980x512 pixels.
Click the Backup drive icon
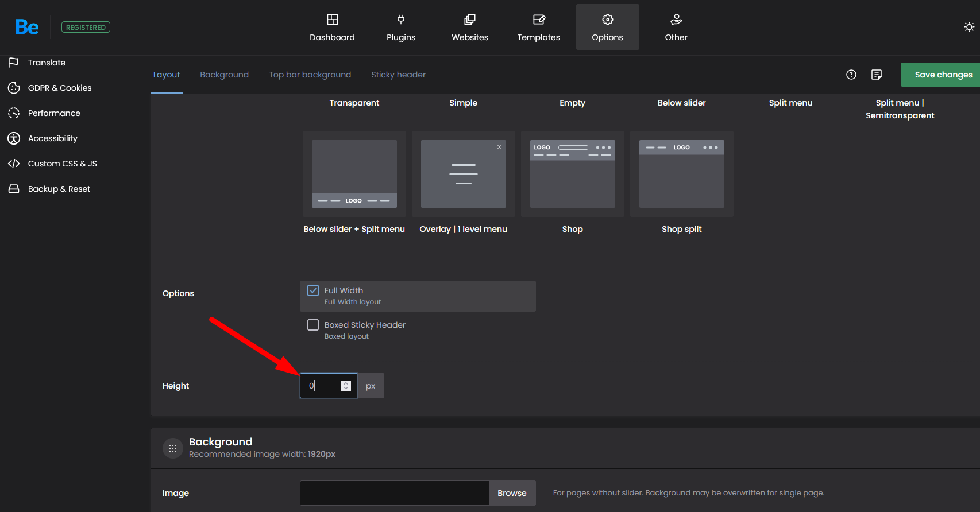point(14,189)
